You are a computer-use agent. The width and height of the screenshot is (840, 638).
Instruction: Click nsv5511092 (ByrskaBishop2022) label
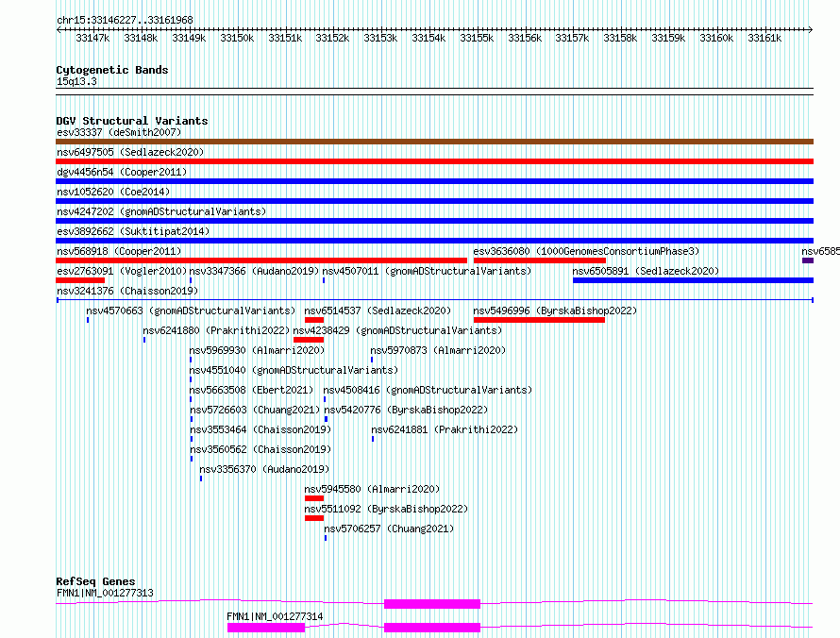[x=386, y=509]
